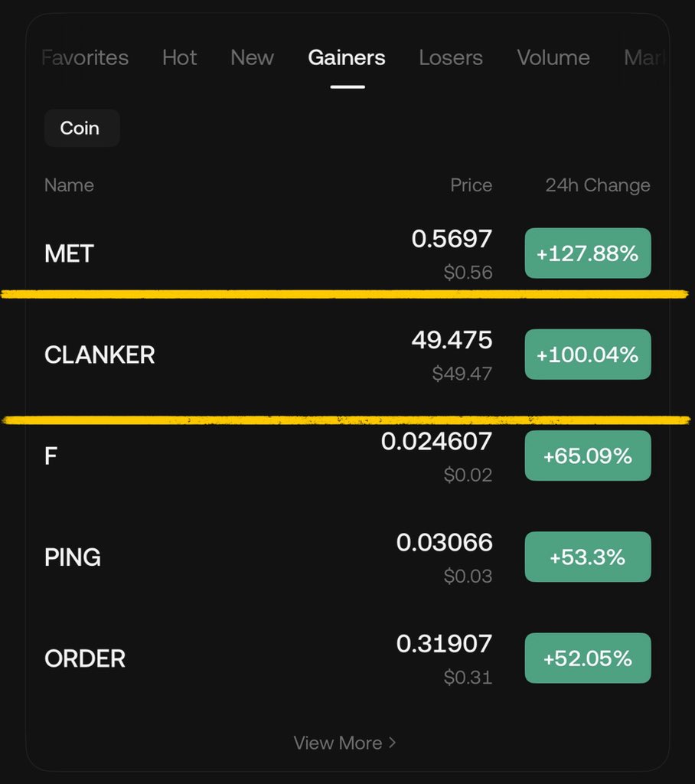Viewport: 695px width, 784px height.
Task: Click the +65.09% change badge
Action: pos(587,456)
